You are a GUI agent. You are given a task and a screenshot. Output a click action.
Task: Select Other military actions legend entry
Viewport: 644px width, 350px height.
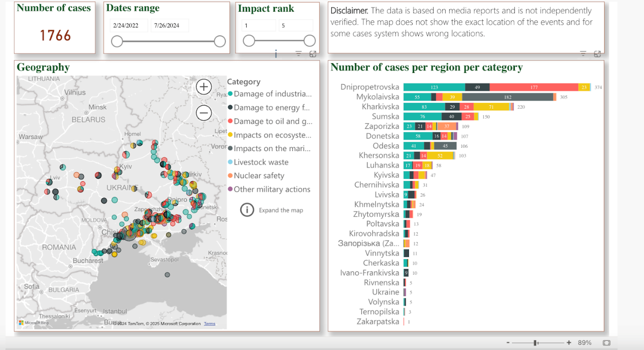pyautogui.click(x=269, y=189)
